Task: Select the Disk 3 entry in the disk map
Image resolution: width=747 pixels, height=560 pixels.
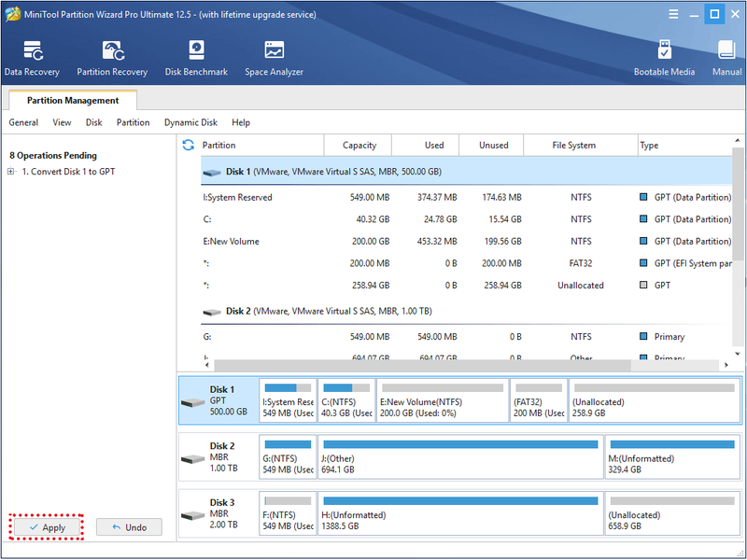Action: [218, 513]
